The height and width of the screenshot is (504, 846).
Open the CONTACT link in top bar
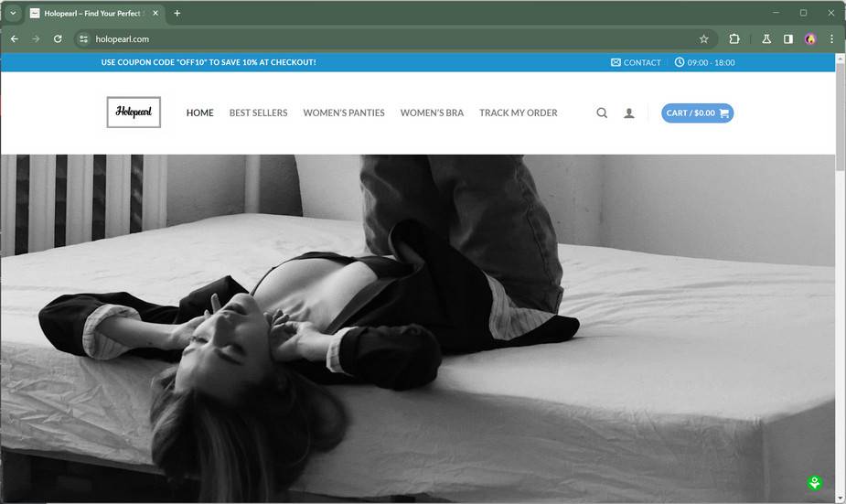click(x=642, y=62)
